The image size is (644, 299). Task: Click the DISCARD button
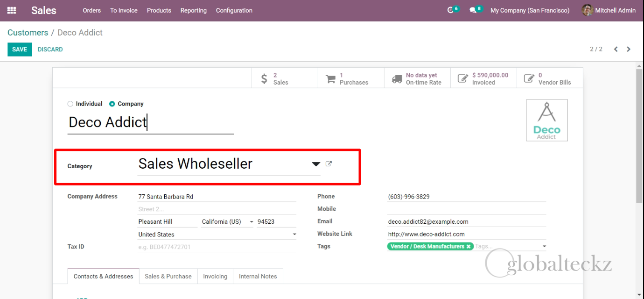pyautogui.click(x=50, y=49)
